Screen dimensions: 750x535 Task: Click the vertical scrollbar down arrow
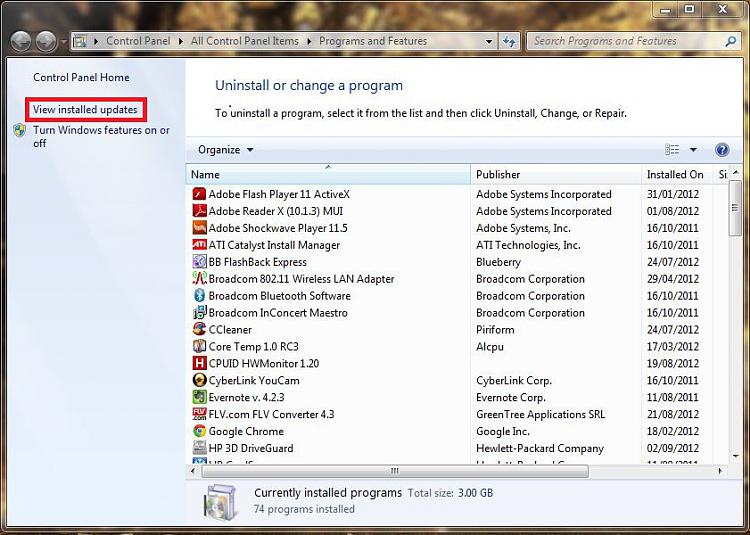point(736,456)
